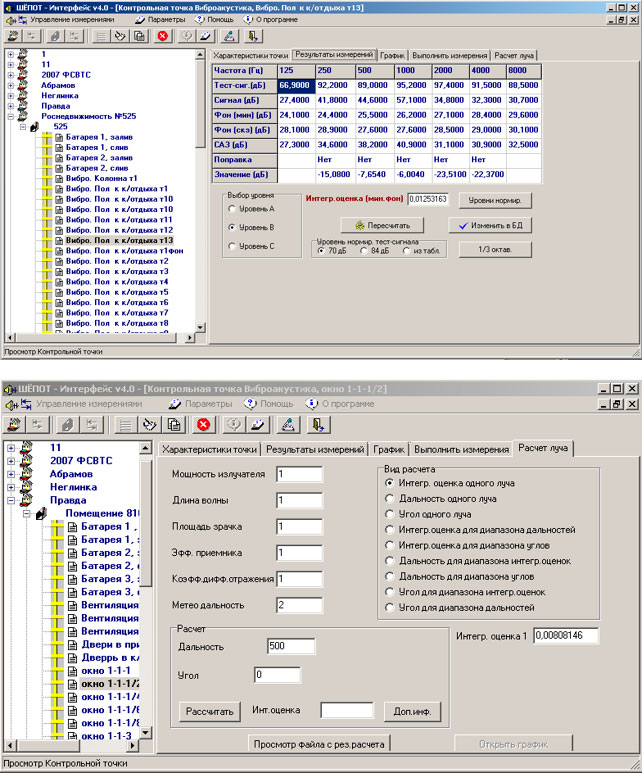
Task: Click the exit door icon in lower window toolbar
Action: coord(318,424)
